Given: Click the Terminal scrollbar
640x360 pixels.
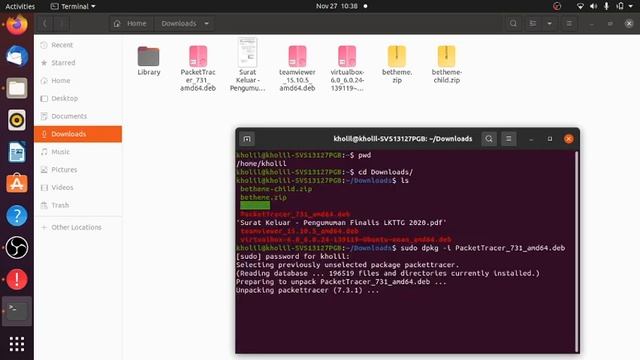Looking at the screenshot, I should point(577,251).
